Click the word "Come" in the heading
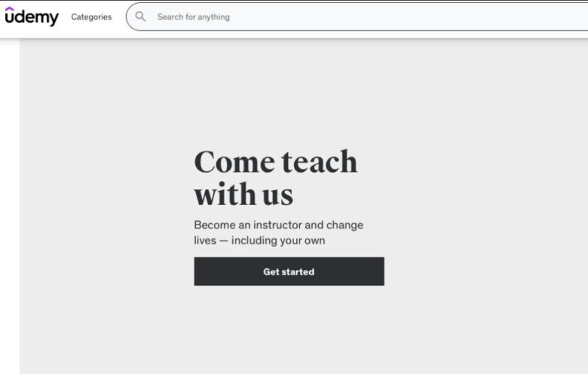 click(234, 161)
